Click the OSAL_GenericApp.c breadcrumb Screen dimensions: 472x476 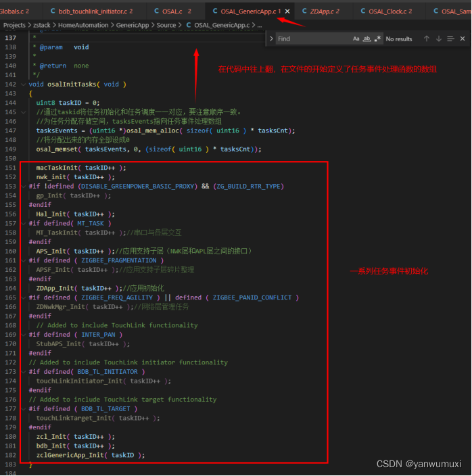click(x=222, y=25)
